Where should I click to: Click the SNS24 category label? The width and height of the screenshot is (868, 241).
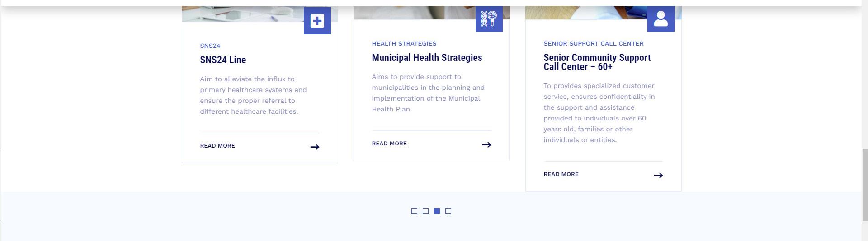pos(210,46)
